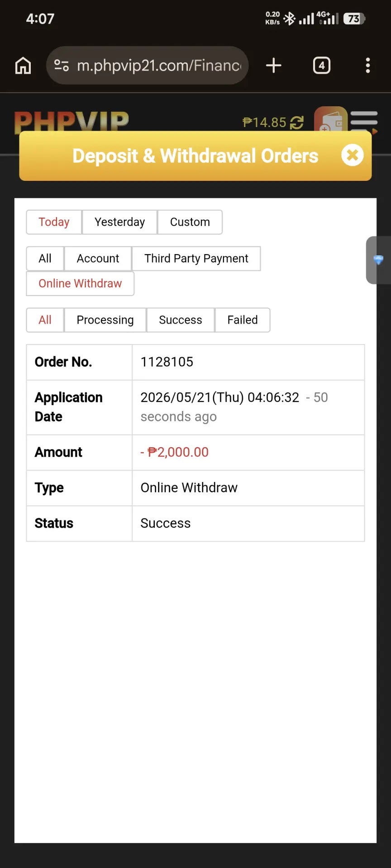Filter by Account type
The width and height of the screenshot is (391, 868).
point(98,259)
